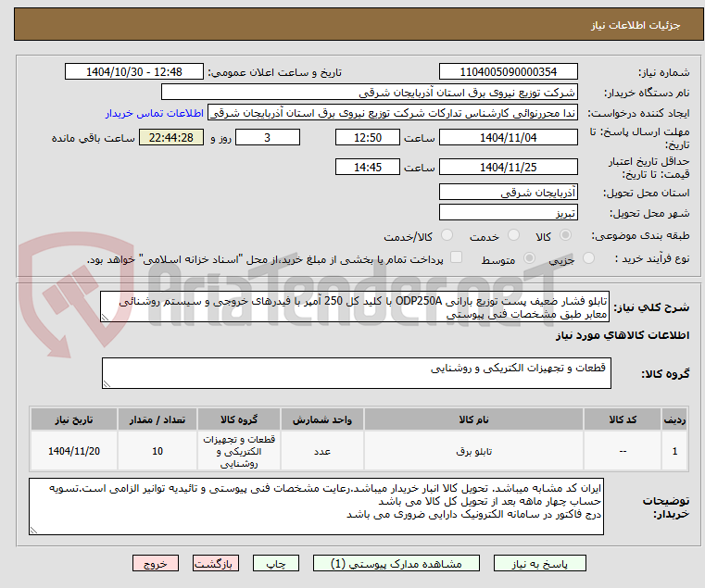The width and height of the screenshot is (705, 588).
Task: Click the گروه کالا table column header
Action: (x=239, y=419)
